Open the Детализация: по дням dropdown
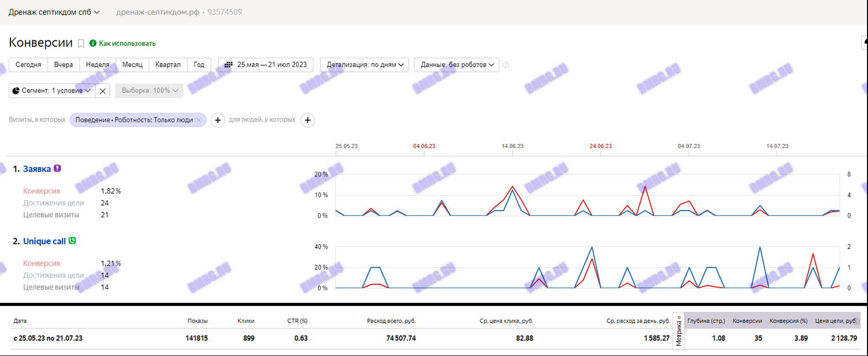 click(x=364, y=65)
